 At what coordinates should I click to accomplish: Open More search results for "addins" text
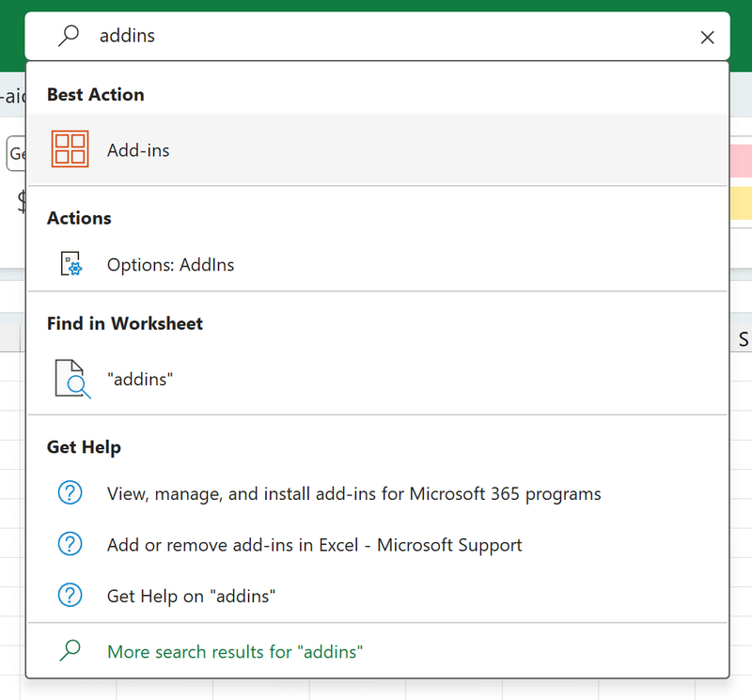(x=235, y=651)
